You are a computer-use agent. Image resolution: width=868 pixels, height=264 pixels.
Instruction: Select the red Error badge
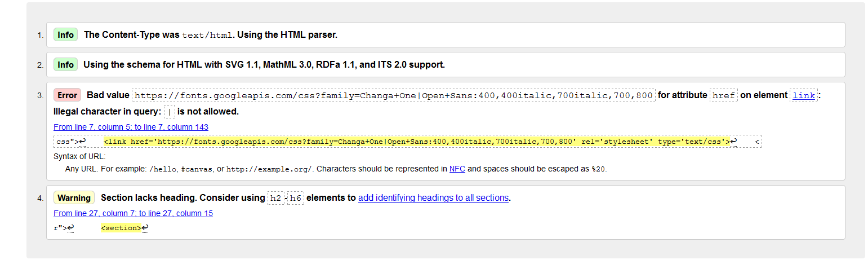[x=67, y=95]
